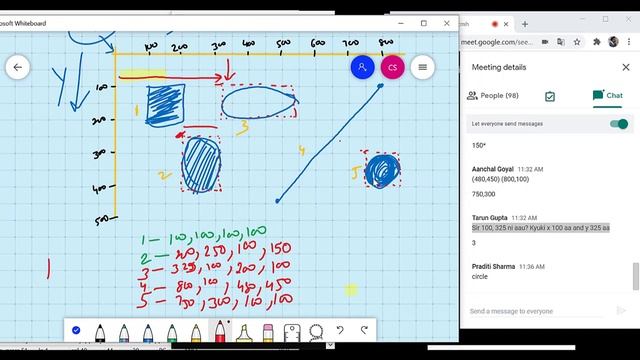Open the blue invite person button

362,67
